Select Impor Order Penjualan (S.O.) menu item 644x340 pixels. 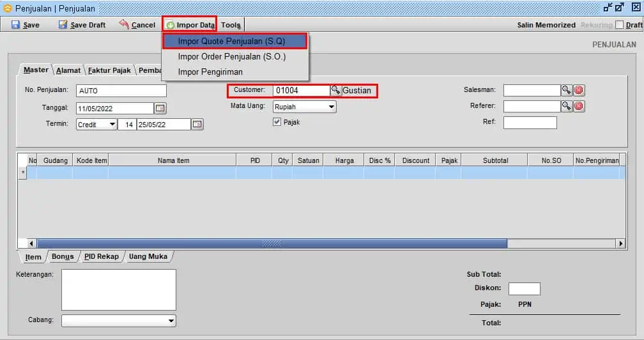[232, 56]
